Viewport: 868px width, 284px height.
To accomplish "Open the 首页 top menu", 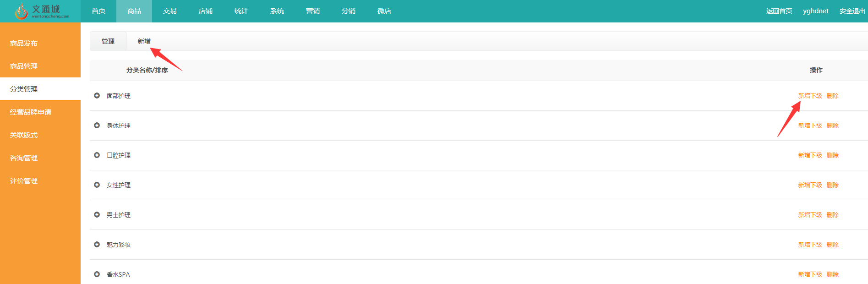I will click(98, 11).
